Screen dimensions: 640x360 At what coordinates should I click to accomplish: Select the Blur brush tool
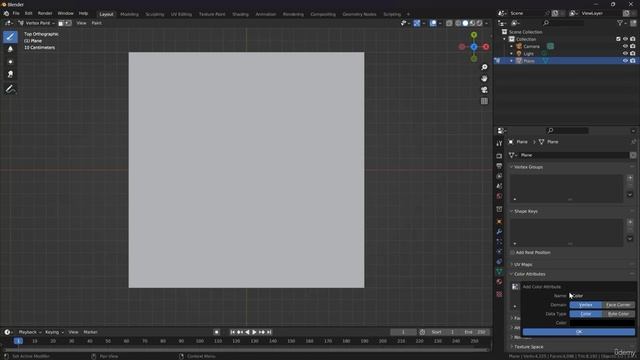tap(10, 49)
